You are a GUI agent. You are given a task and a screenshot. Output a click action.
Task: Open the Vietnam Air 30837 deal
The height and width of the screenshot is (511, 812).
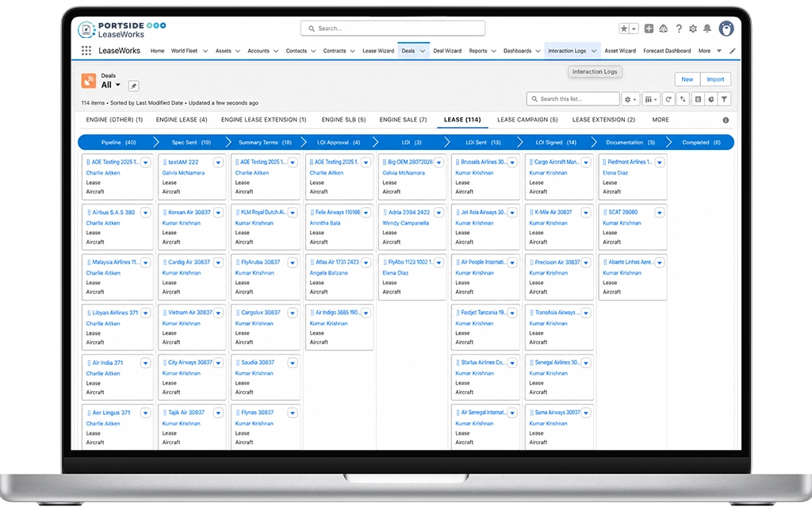pos(190,313)
